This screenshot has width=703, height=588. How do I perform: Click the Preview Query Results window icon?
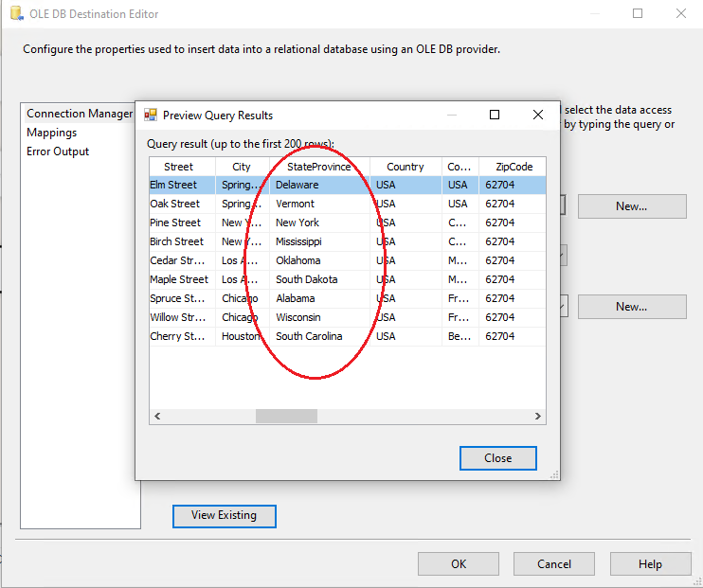150,116
